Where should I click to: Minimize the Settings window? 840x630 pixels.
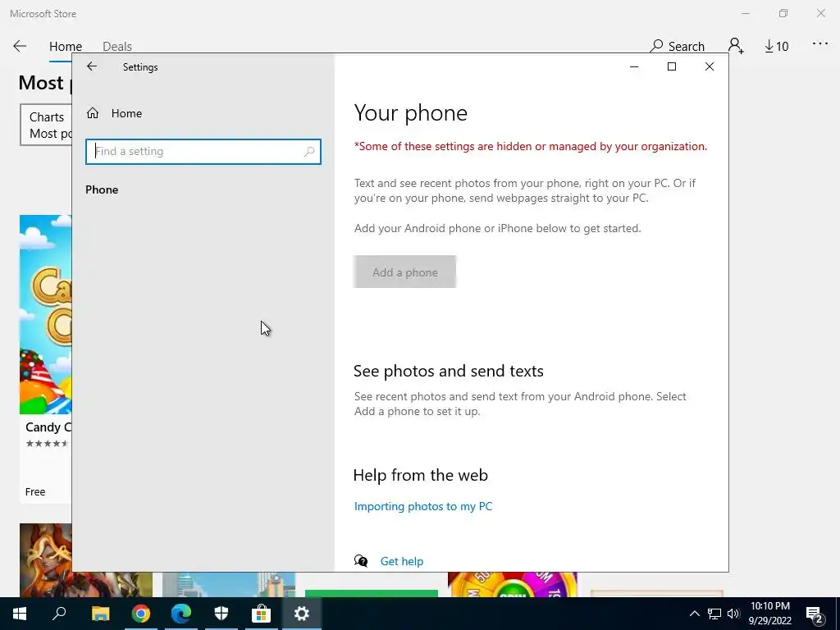(634, 66)
